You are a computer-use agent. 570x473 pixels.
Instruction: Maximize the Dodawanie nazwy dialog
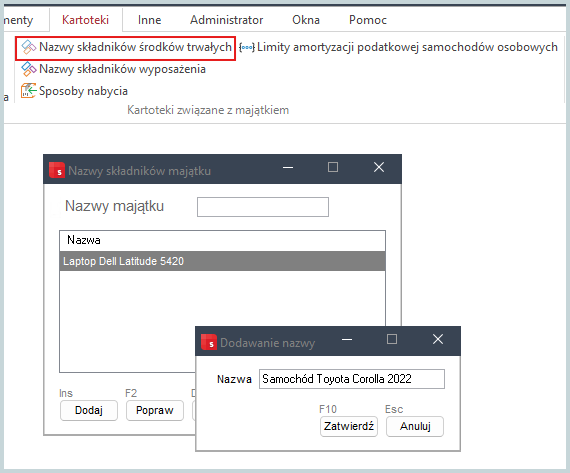click(392, 339)
